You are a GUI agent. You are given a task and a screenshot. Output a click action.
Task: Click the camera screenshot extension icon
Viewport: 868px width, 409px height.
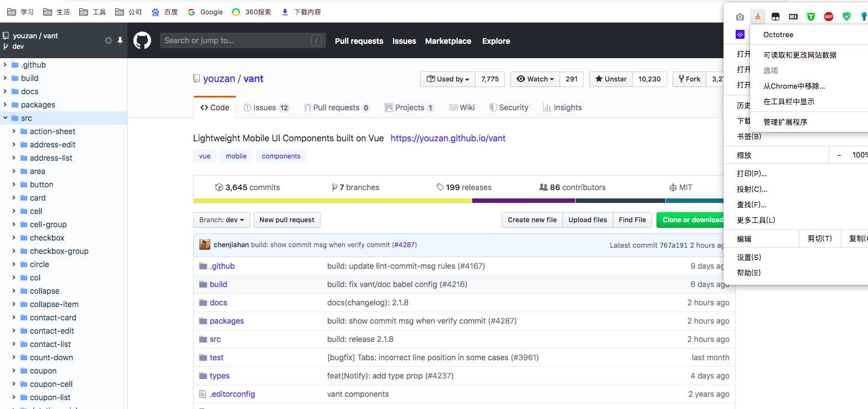click(740, 17)
